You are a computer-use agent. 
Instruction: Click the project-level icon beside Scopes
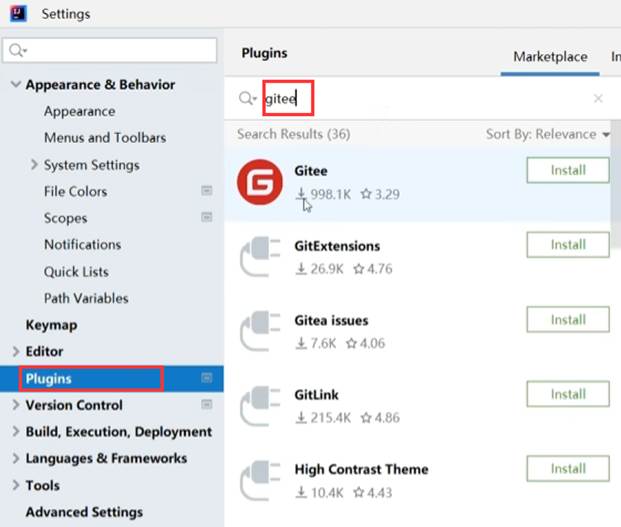[207, 217]
